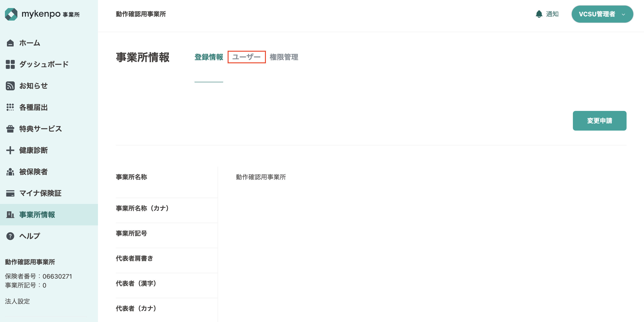Click the マイナ保険証 card icon
Viewport: 644px width, 322px height.
pyautogui.click(x=10, y=193)
